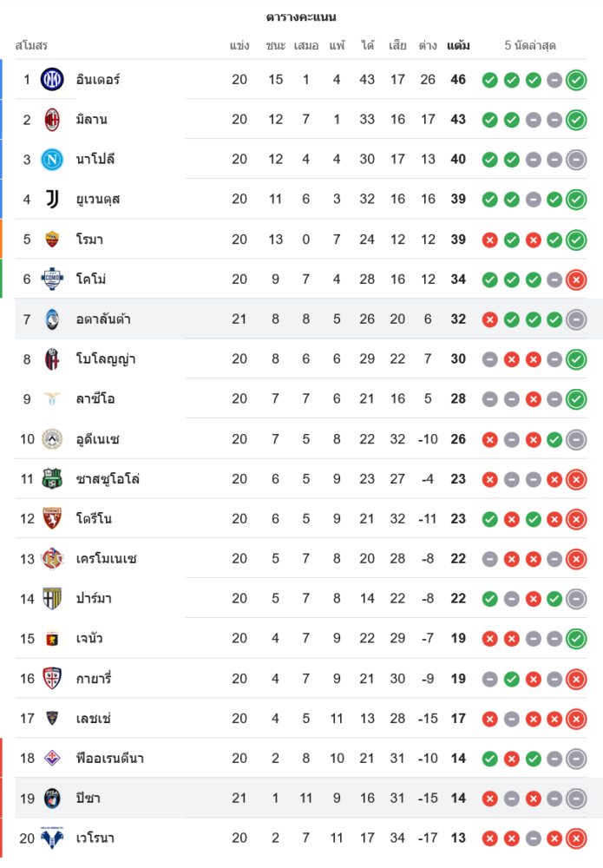Click Como's latest match loss indicator
The image size is (603, 868).
coord(575,279)
